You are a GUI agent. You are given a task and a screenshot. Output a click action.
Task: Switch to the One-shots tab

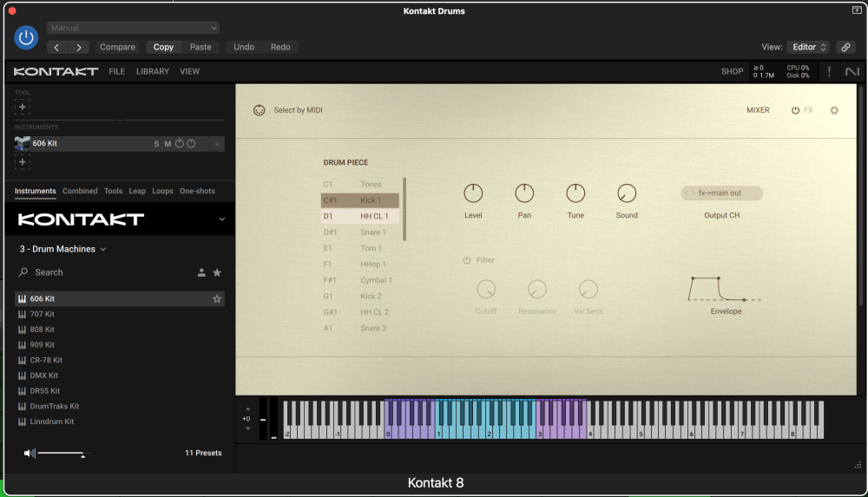tap(197, 191)
